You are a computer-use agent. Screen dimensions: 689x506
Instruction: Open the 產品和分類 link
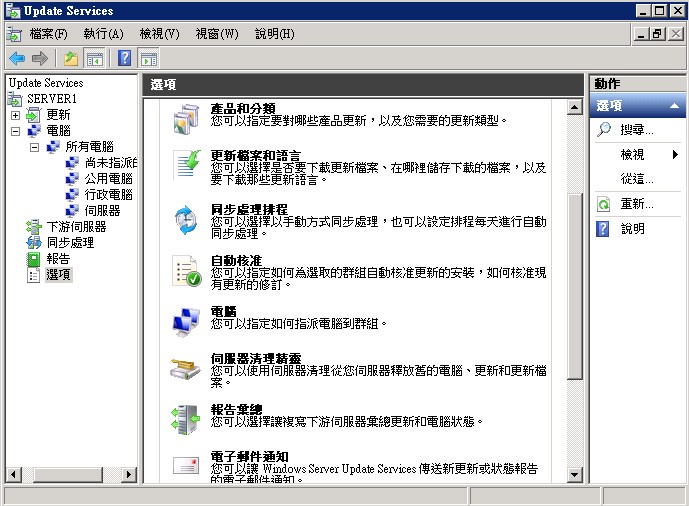[x=243, y=108]
